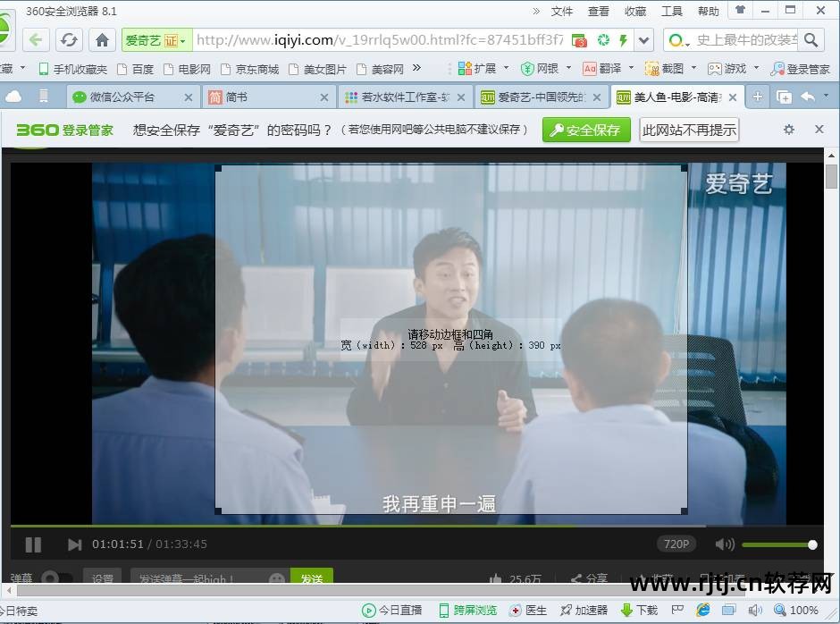Image resolution: width=840 pixels, height=624 pixels.
Task: Reload the page with the refresh icon
Action: click(69, 39)
